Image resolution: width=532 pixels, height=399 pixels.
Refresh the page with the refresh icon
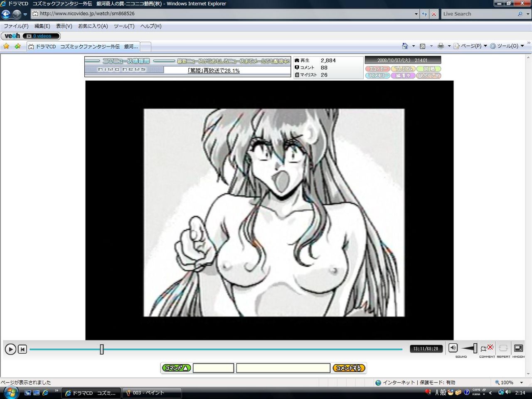tap(424, 14)
